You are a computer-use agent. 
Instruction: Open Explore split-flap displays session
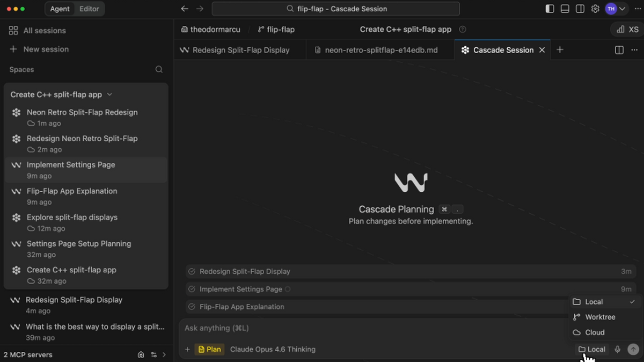click(x=86, y=222)
